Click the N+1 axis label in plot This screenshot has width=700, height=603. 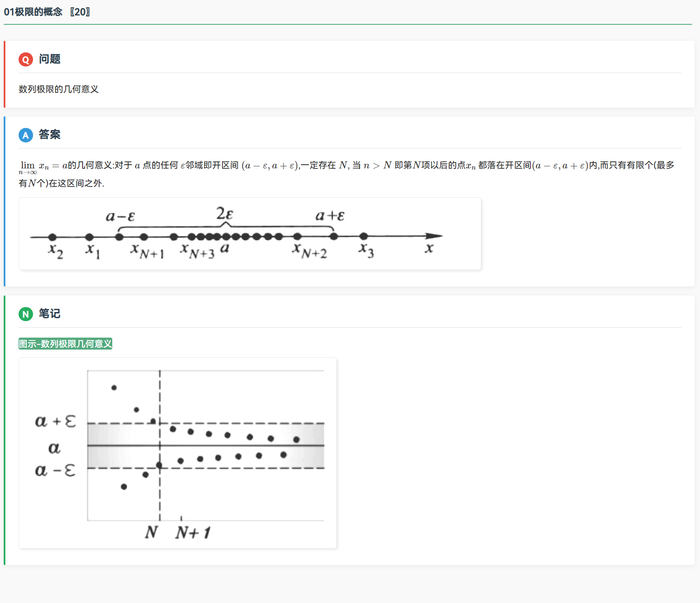[193, 532]
